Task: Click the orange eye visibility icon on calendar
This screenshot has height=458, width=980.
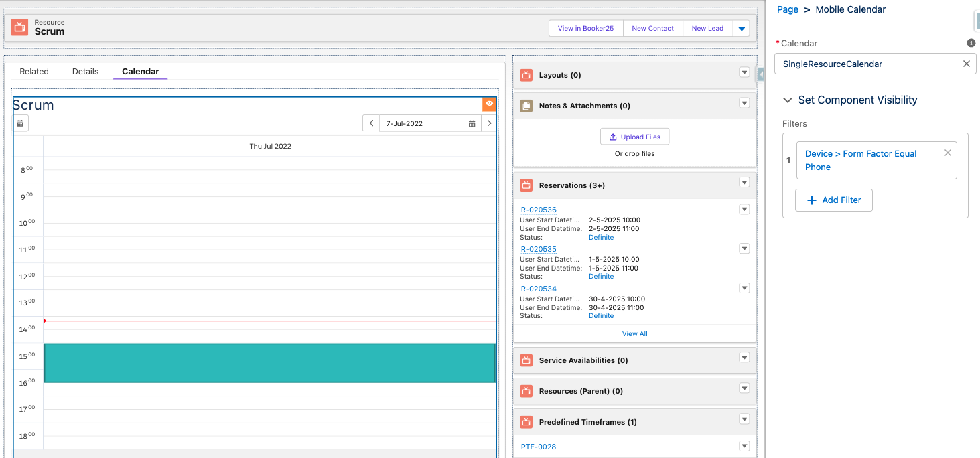Action: (x=490, y=104)
